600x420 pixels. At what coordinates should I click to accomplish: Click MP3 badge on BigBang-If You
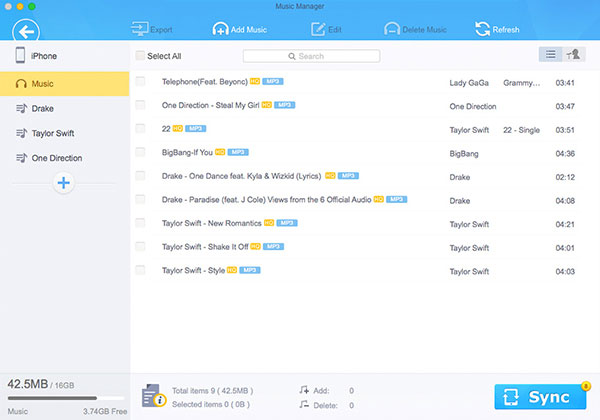(x=238, y=152)
